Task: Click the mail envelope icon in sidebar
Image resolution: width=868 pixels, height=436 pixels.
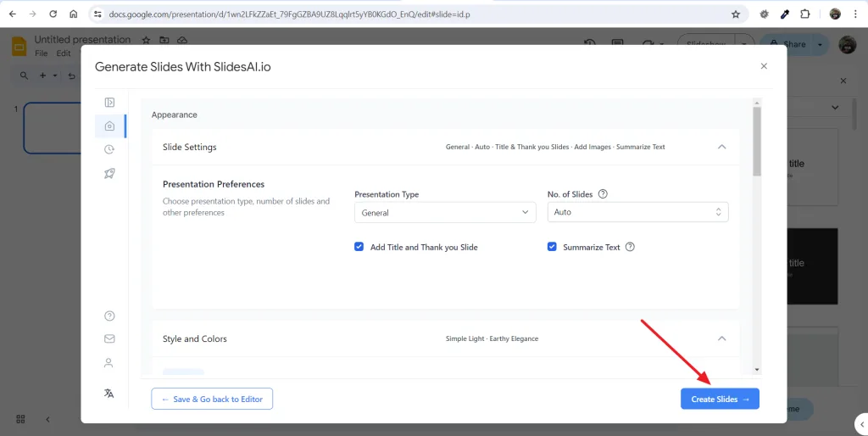Action: (109, 338)
